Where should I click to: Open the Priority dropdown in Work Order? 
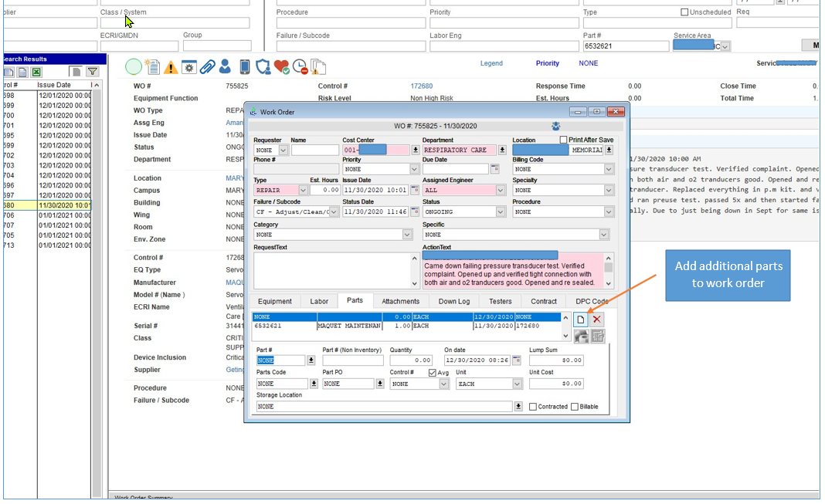coord(414,169)
